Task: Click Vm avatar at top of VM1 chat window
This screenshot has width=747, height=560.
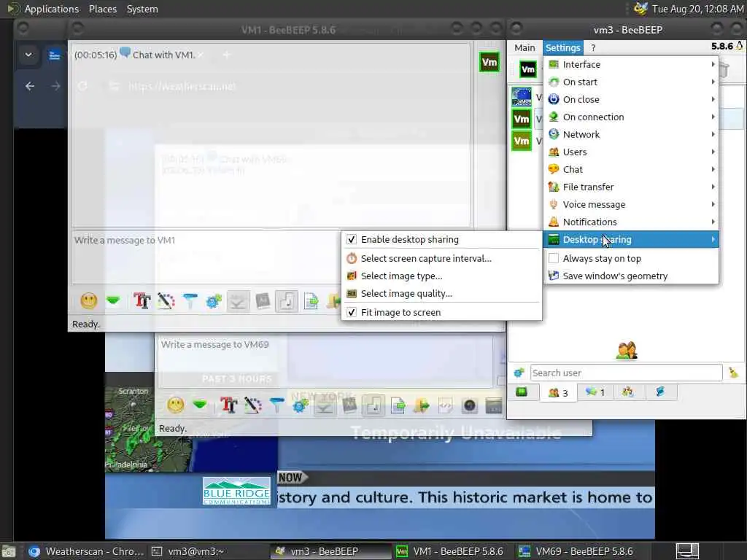Action: click(489, 62)
